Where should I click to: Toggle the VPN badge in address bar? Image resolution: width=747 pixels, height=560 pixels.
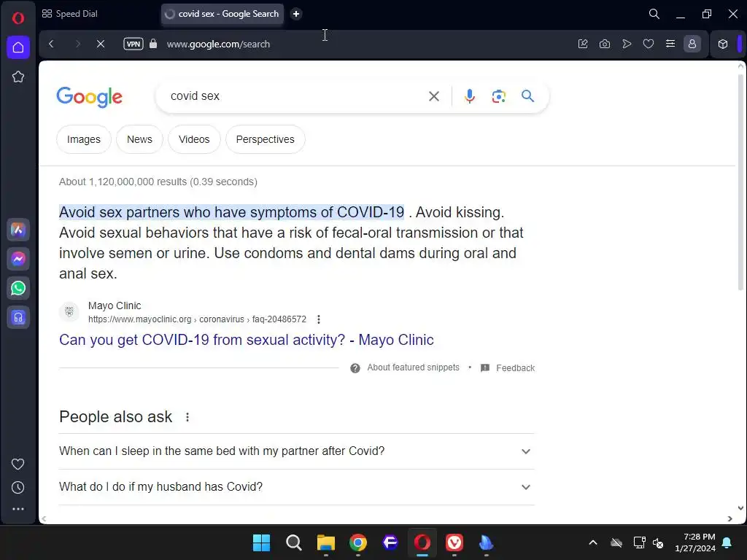click(x=133, y=44)
